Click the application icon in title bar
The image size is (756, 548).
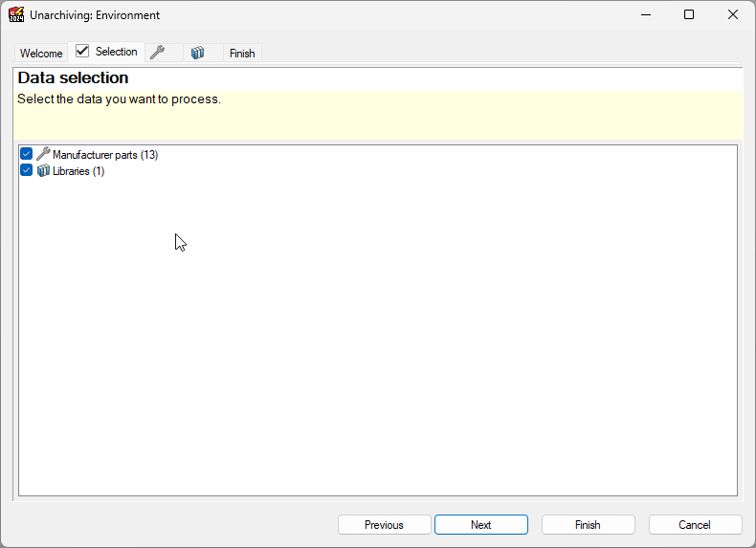16,14
